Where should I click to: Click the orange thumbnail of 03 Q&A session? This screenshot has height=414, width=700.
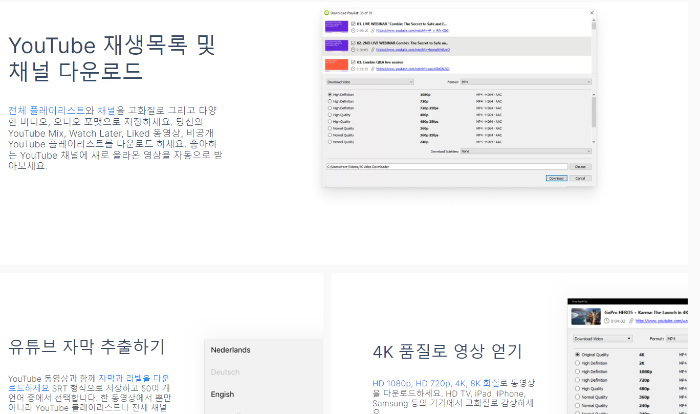[337, 65]
